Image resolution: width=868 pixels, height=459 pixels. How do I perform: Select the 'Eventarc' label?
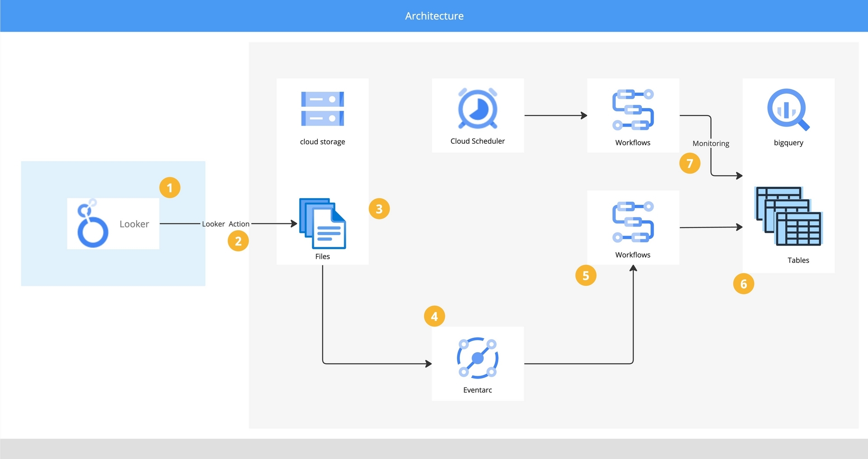click(477, 390)
